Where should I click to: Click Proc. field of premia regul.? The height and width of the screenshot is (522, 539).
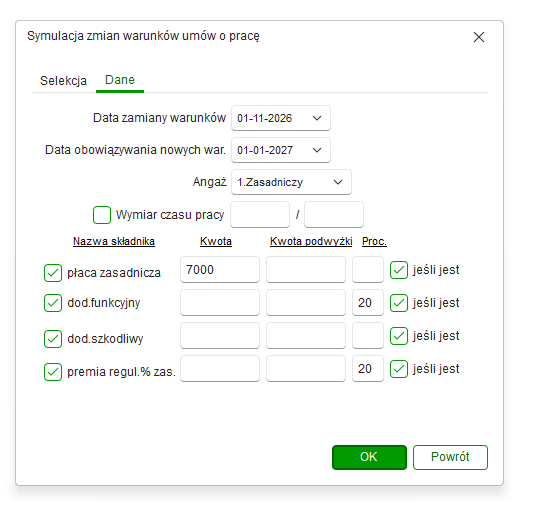[368, 369]
